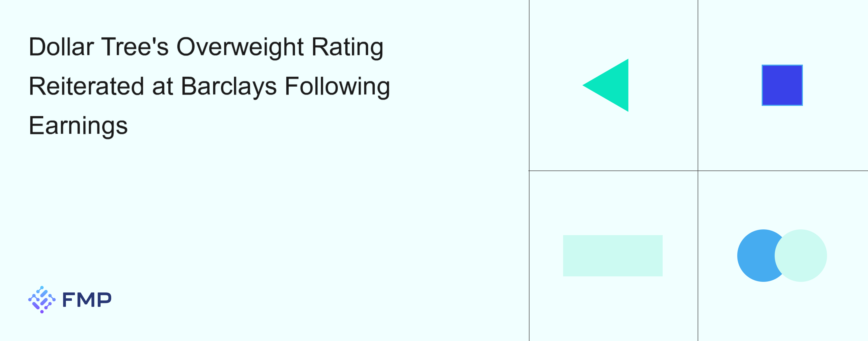Click the letter "M" in FMP wordmark
Image resolution: width=868 pixels, height=341 pixels.
[x=86, y=300]
